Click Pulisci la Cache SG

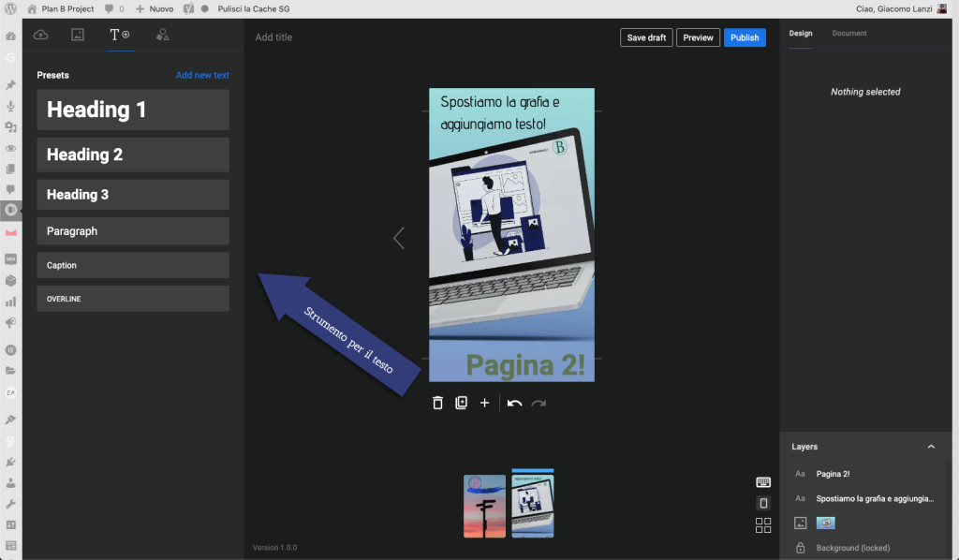(x=254, y=8)
